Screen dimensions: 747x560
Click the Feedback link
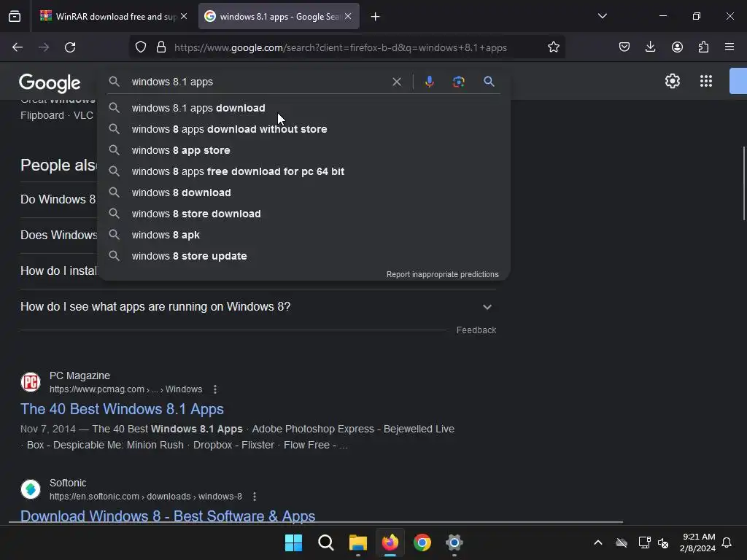(x=476, y=330)
